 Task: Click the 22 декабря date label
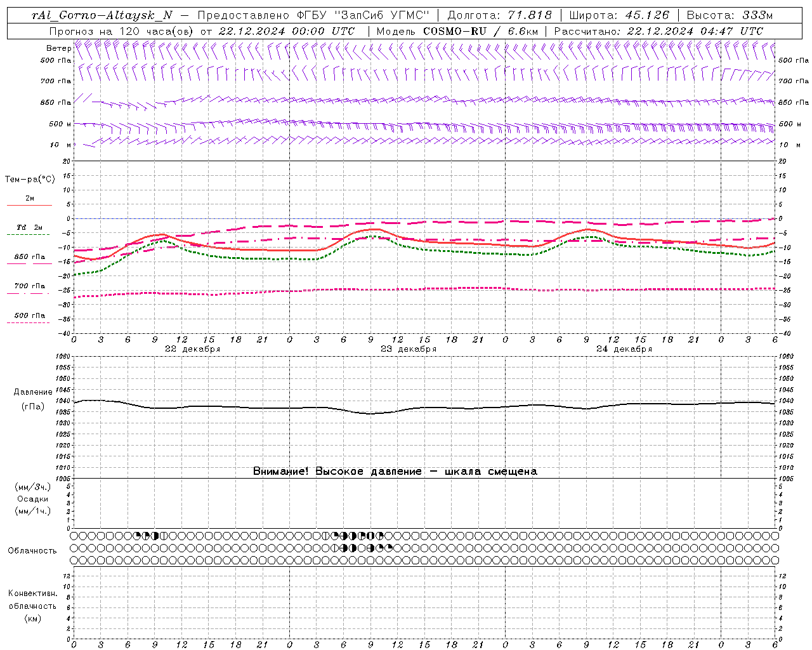(x=193, y=349)
